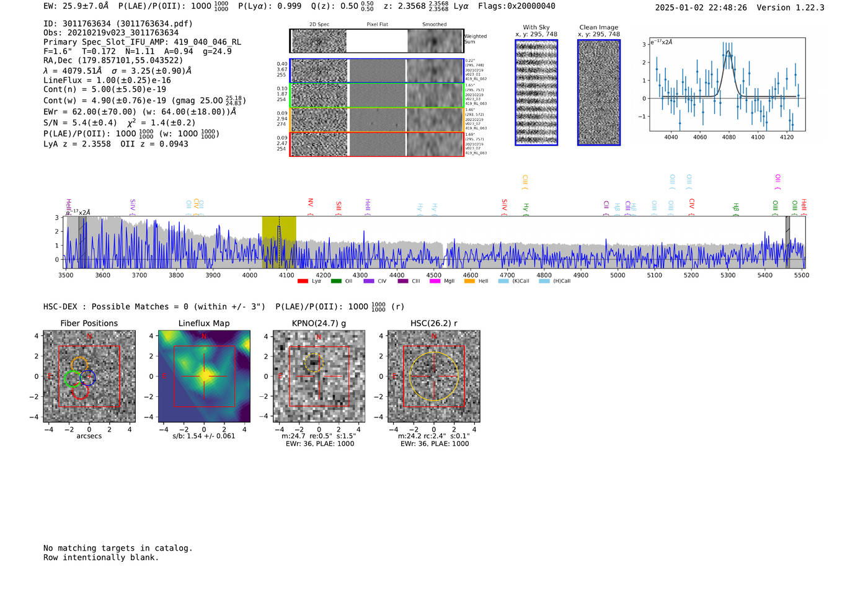This screenshot has height=591, width=868.
Task: Click the Gaussian emission line fit plot
Action: tap(727, 84)
